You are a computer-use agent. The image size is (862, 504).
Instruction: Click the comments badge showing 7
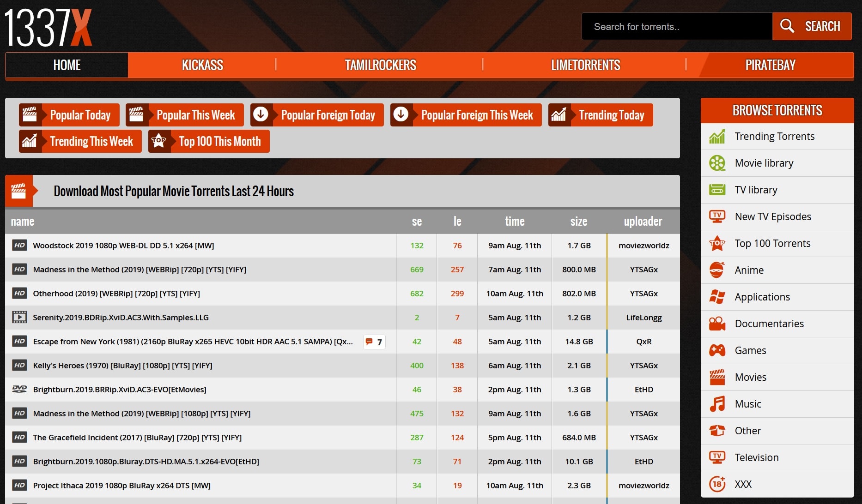pyautogui.click(x=374, y=342)
